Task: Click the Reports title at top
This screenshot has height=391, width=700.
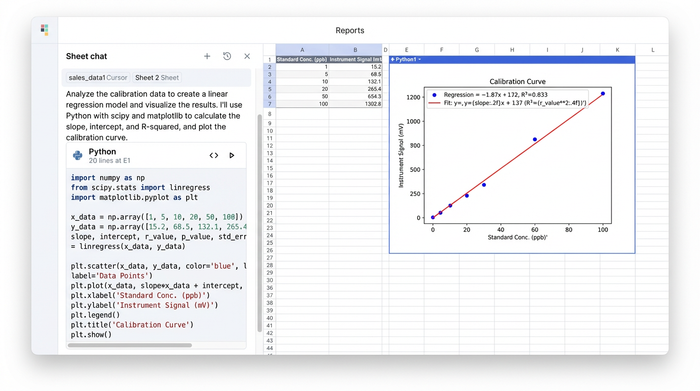Action: (350, 30)
